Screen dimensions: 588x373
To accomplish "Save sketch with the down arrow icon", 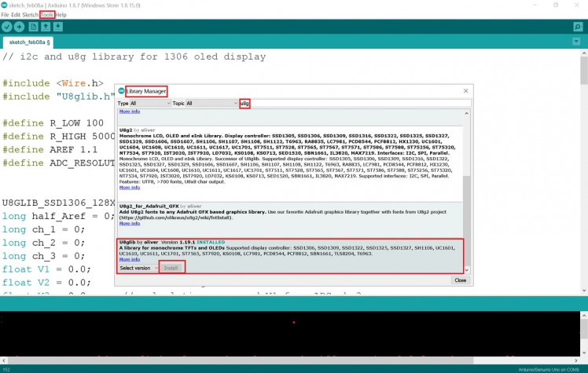I will pos(57,27).
